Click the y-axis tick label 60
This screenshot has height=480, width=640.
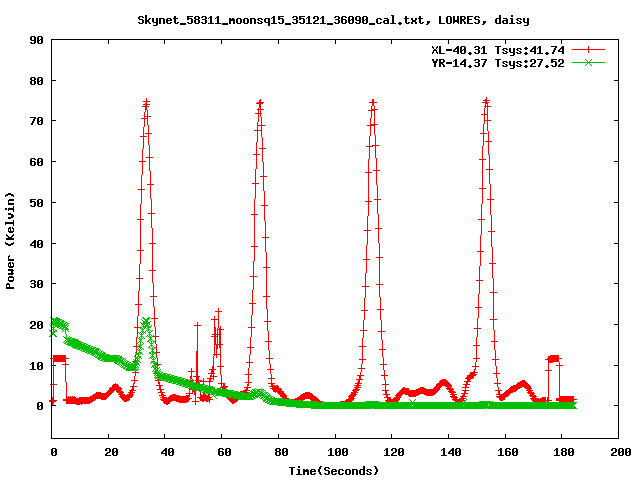(36, 162)
